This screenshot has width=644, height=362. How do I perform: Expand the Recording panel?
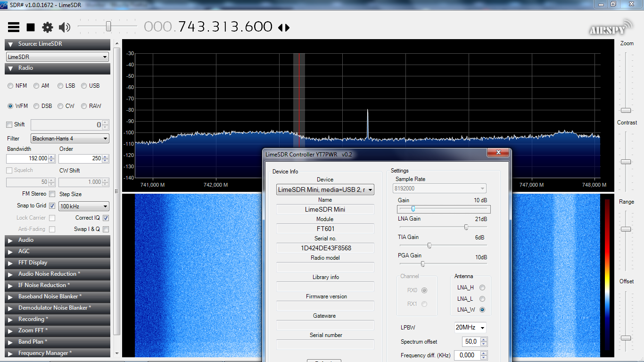10,319
